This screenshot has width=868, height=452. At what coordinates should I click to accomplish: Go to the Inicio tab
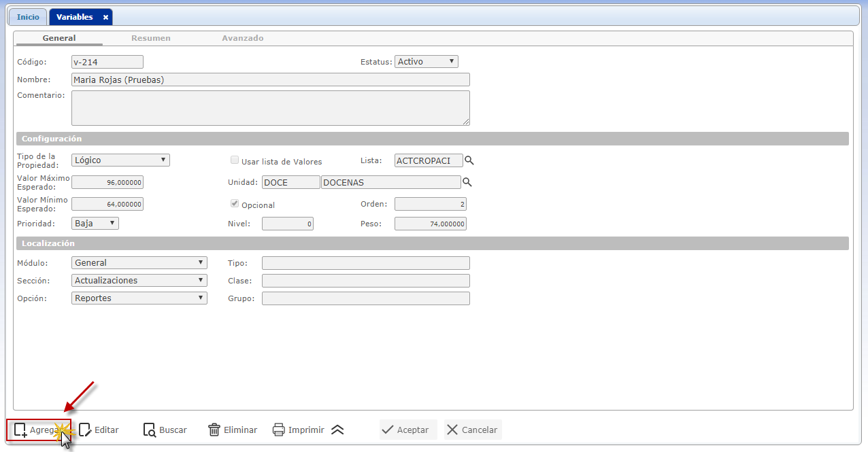[28, 17]
